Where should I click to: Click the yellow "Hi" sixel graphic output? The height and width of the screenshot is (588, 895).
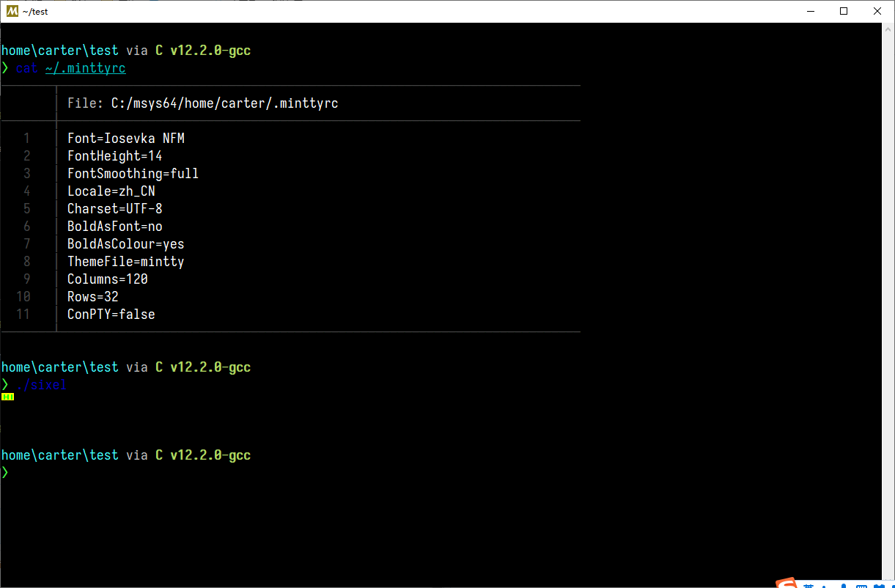[8, 396]
